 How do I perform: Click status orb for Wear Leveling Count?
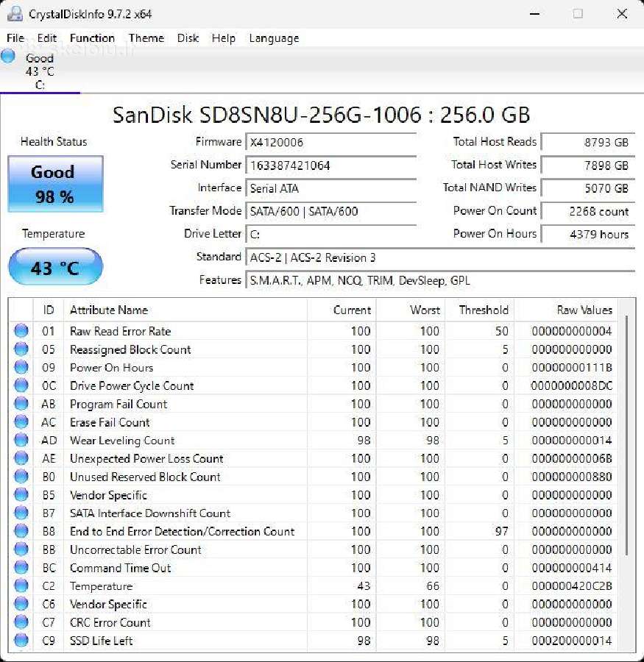[x=21, y=440]
